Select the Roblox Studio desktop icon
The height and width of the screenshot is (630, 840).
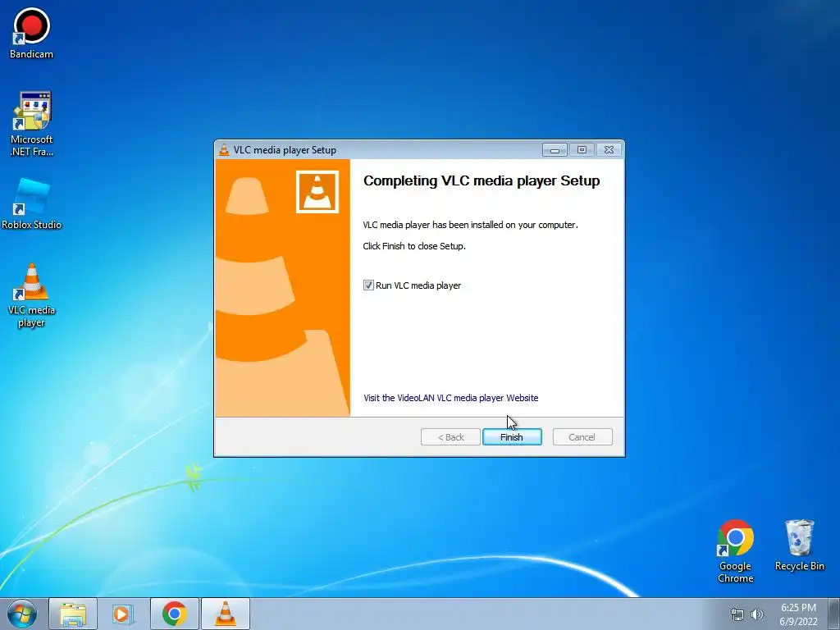(x=32, y=204)
